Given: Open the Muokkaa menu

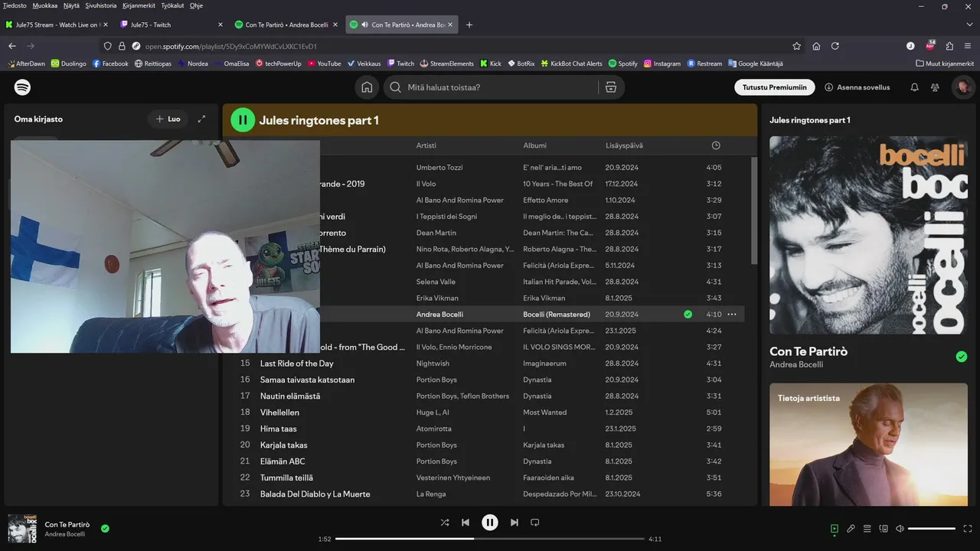Looking at the screenshot, I should click(44, 5).
